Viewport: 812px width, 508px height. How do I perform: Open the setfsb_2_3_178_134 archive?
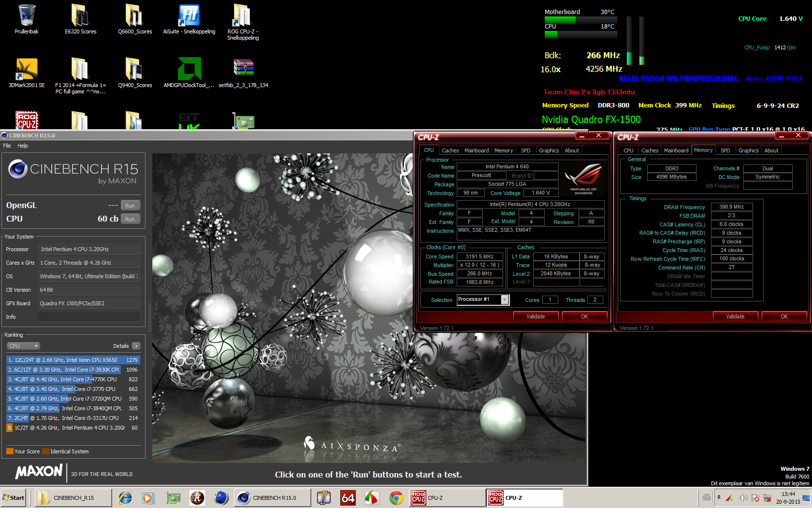coord(243,73)
